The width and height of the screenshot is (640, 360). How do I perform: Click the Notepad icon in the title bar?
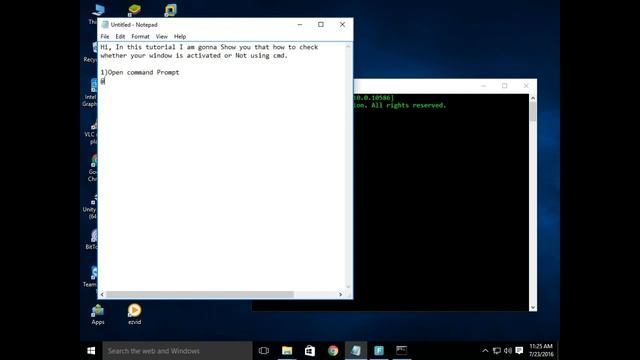tap(105, 24)
